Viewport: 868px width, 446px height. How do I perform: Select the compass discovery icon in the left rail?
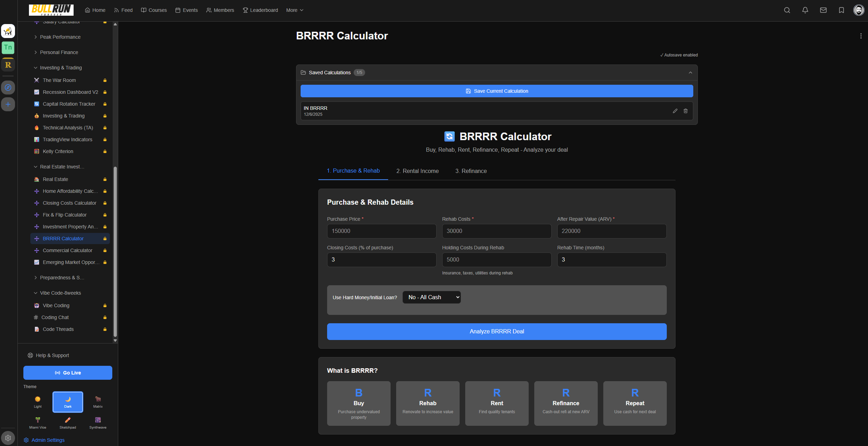pos(8,88)
